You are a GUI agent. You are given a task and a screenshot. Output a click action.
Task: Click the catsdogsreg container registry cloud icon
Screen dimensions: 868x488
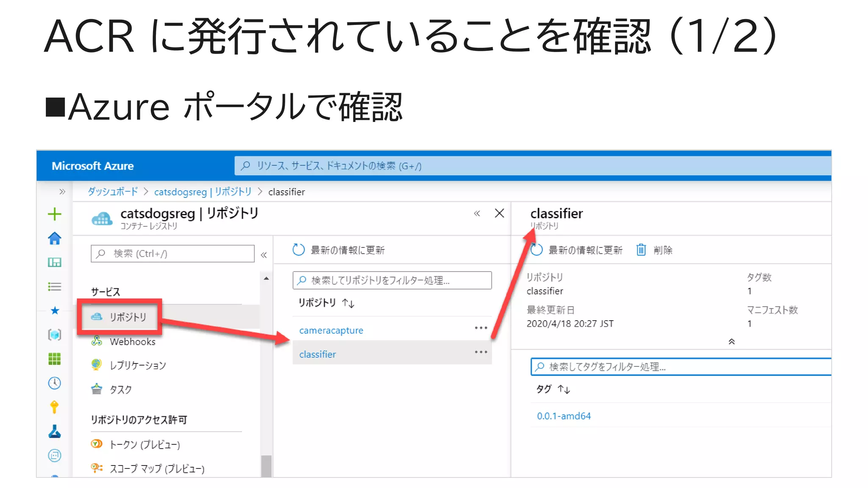102,219
